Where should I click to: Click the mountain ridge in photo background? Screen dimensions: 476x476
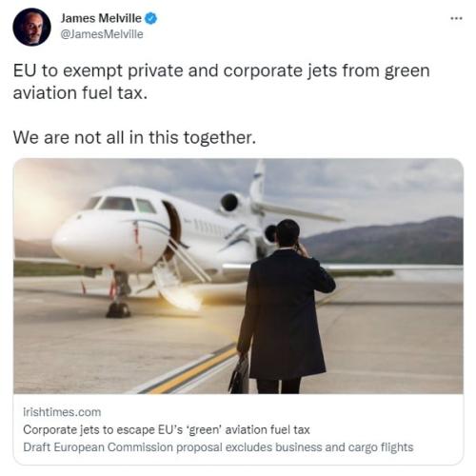tap(386, 241)
